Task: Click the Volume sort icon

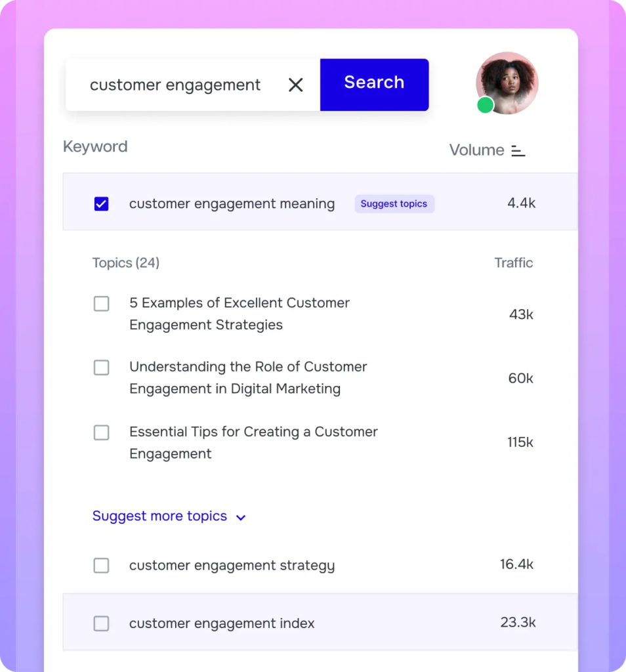Action: point(518,151)
